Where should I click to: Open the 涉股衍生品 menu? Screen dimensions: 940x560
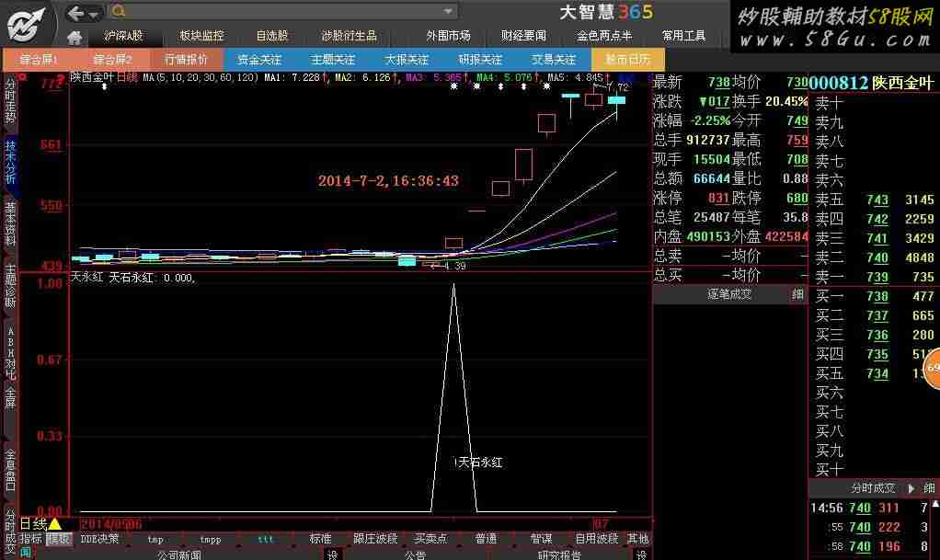(x=349, y=36)
